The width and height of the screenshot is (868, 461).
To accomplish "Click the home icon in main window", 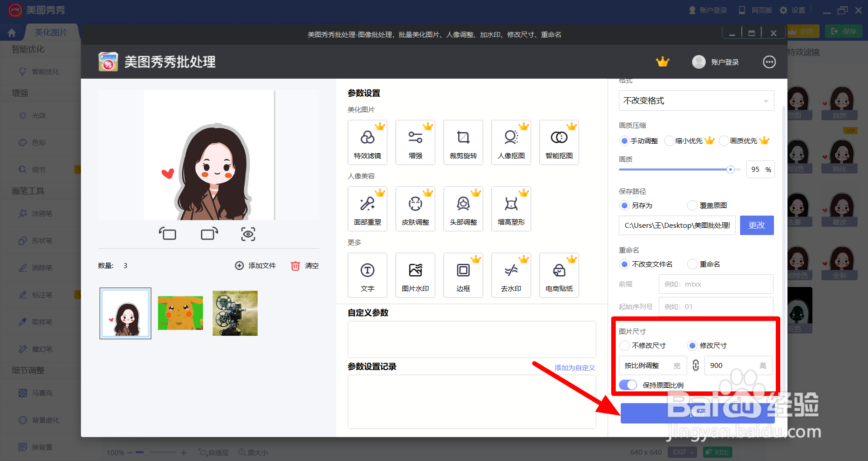I will tap(12, 33).
